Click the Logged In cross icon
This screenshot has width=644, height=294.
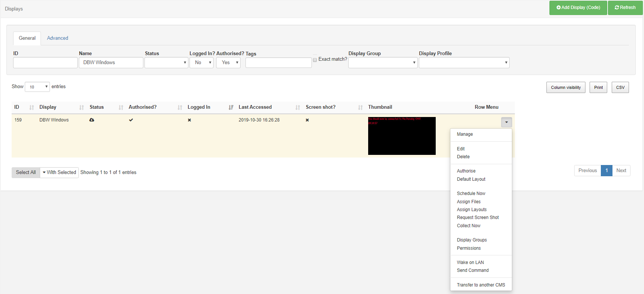(x=190, y=120)
